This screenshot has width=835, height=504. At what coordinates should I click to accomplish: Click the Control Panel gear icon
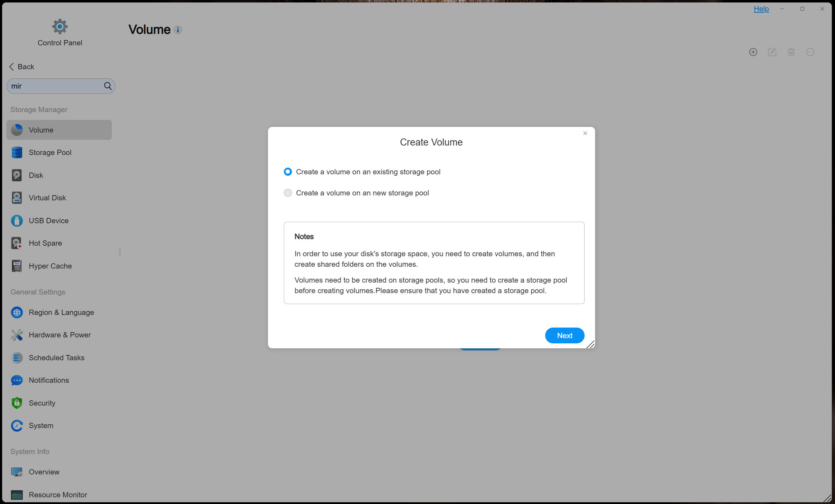(60, 27)
